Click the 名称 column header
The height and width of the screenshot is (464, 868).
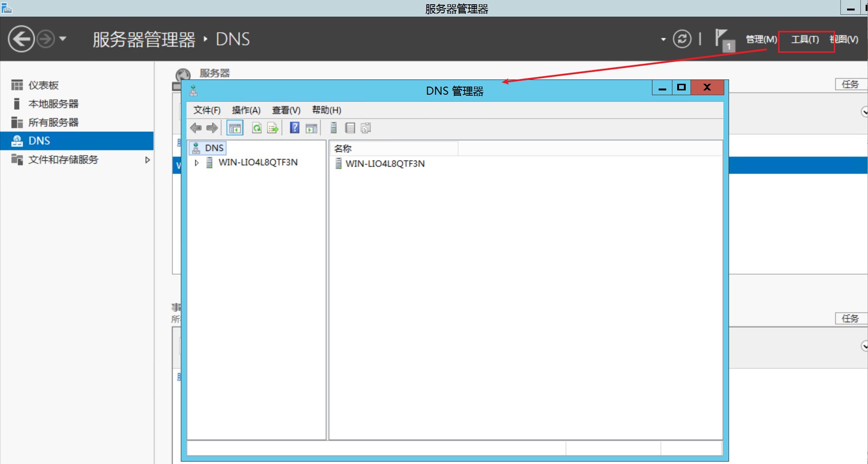(x=394, y=148)
